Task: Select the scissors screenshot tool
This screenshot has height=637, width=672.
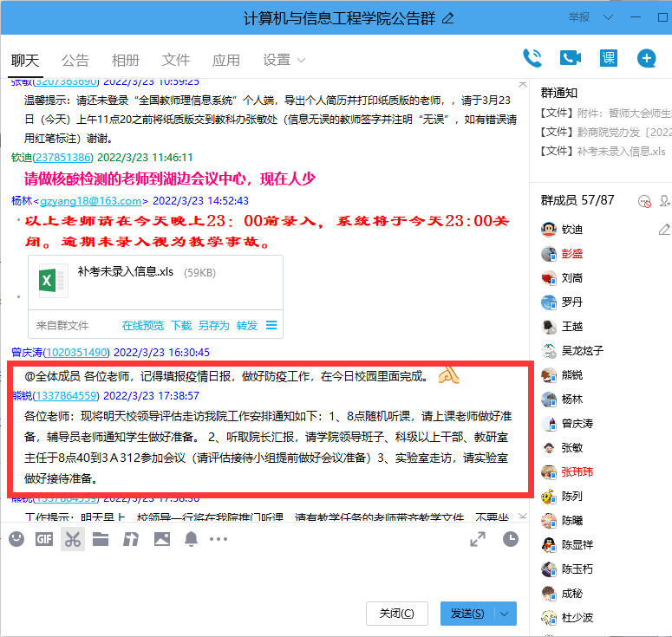Action: [73, 539]
